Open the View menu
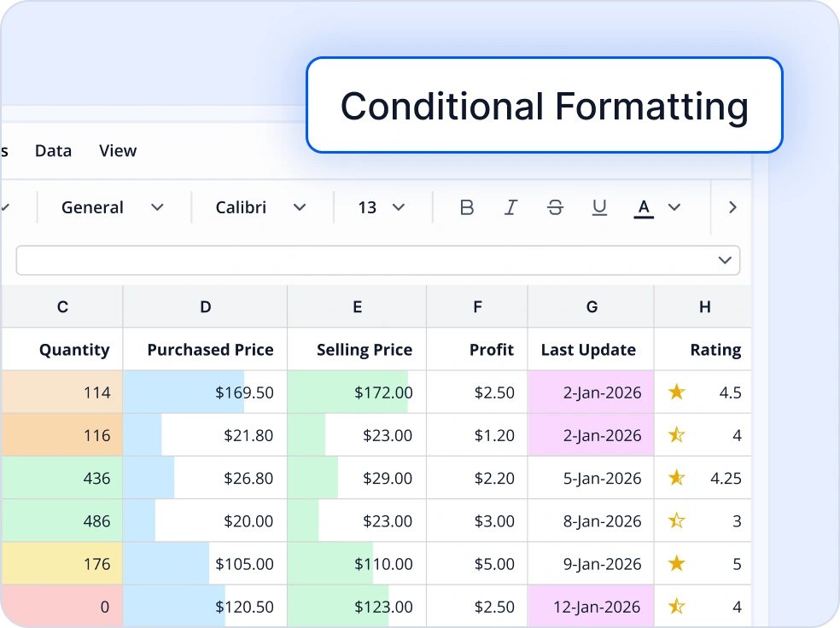This screenshot has height=628, width=840. pos(117,150)
